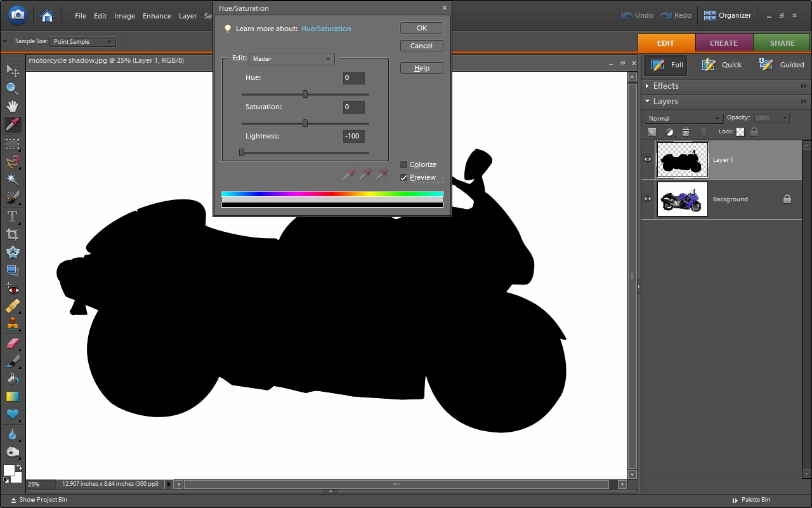The width and height of the screenshot is (812, 508).
Task: Enable the Colorize checkbox
Action: tap(403, 164)
